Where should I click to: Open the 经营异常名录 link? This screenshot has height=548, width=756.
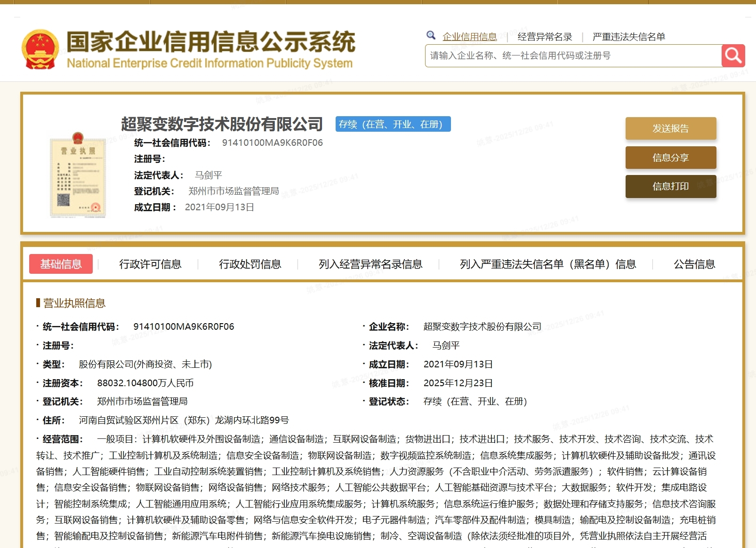coord(545,36)
